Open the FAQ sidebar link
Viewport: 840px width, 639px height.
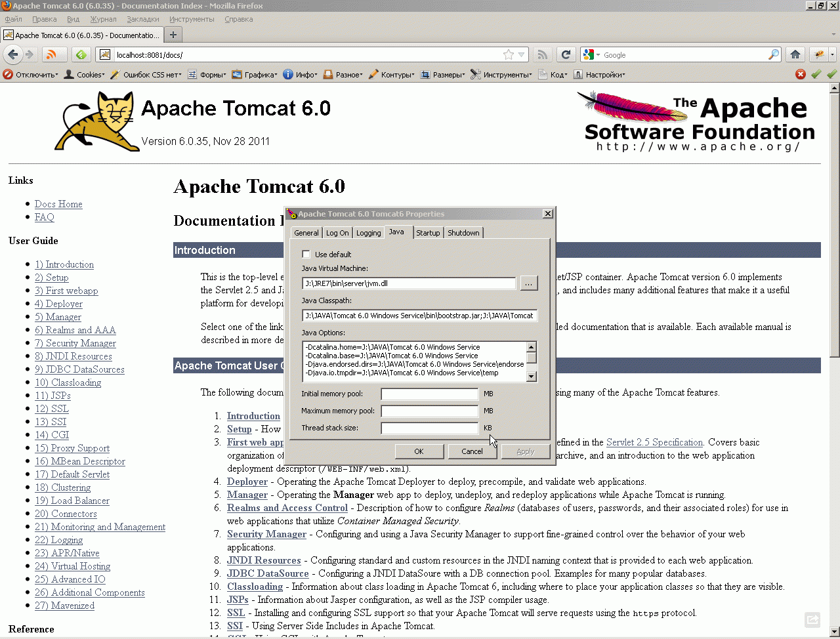coord(45,217)
